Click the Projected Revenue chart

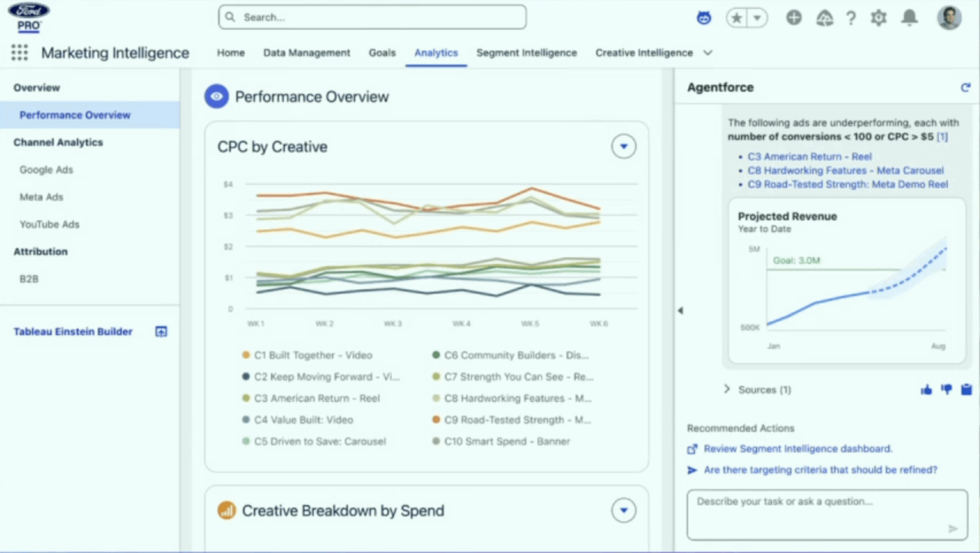coord(847,281)
